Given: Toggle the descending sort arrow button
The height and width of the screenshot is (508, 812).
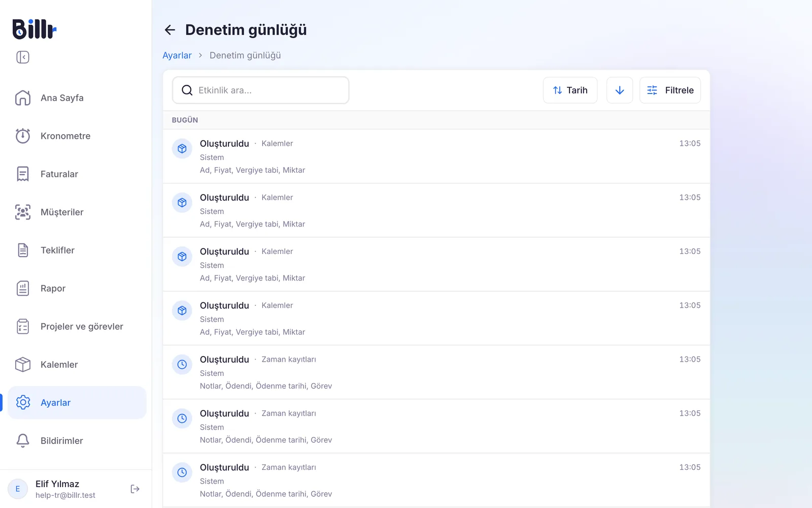Looking at the screenshot, I should (620, 90).
